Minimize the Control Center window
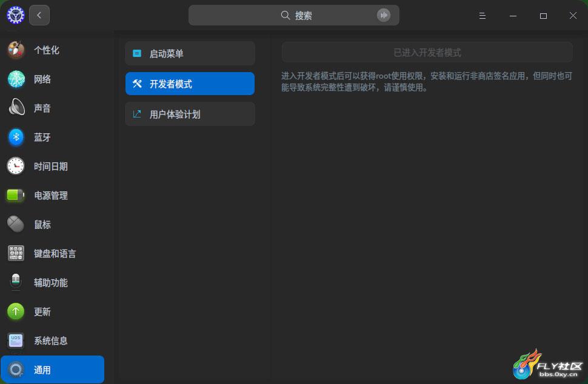The image size is (588, 384). 513,16
